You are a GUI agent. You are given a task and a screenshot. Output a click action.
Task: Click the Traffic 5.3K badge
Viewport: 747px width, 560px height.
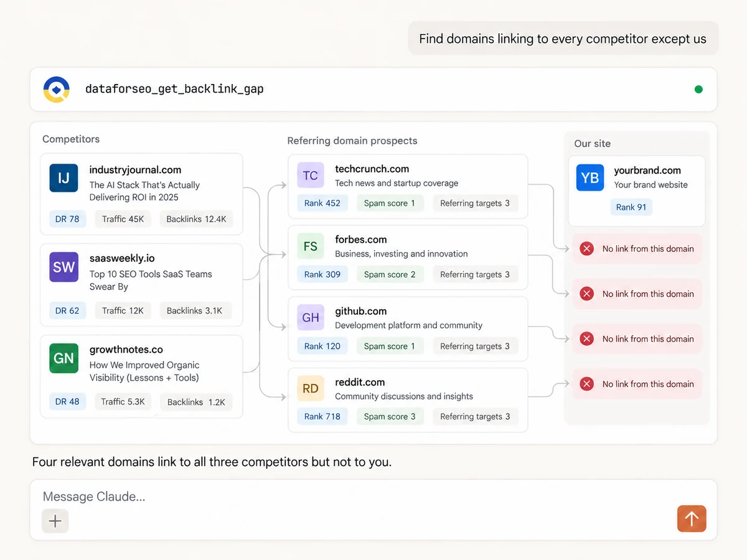[123, 402]
